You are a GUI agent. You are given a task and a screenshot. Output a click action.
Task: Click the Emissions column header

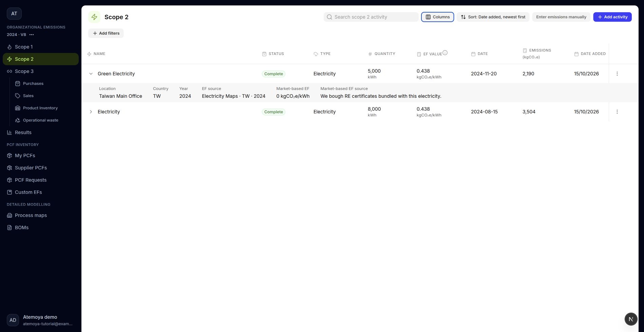pyautogui.click(x=537, y=54)
